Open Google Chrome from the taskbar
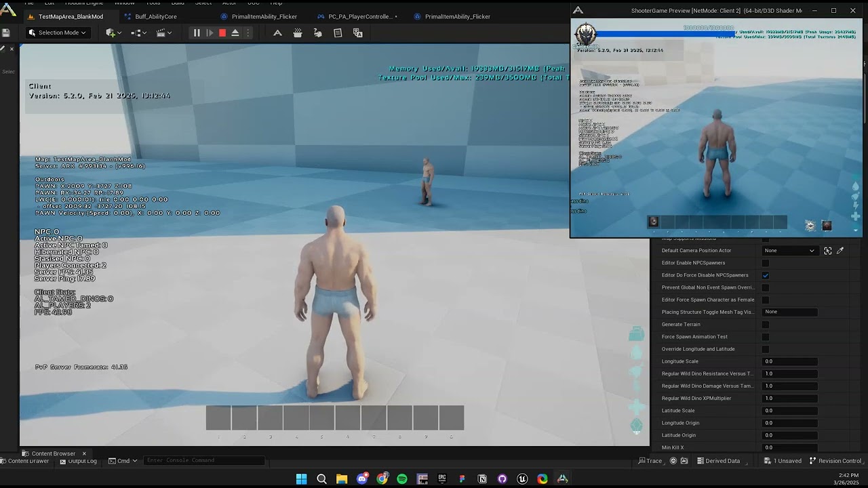 [382, 479]
